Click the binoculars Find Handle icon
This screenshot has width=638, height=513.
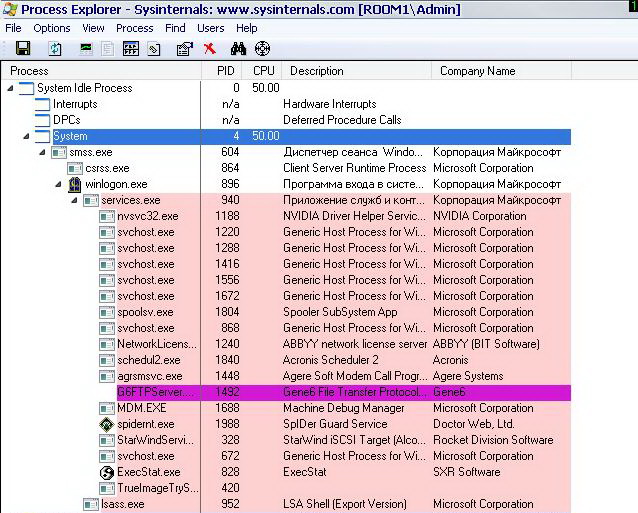[238, 49]
